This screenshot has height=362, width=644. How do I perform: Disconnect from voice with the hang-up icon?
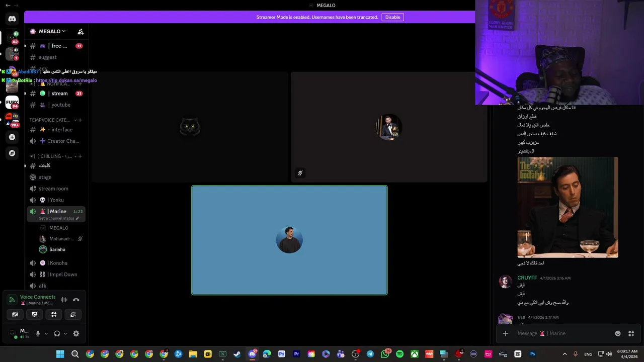point(76,300)
